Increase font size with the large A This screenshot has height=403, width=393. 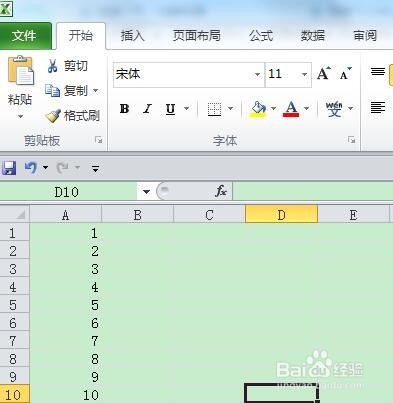[324, 74]
